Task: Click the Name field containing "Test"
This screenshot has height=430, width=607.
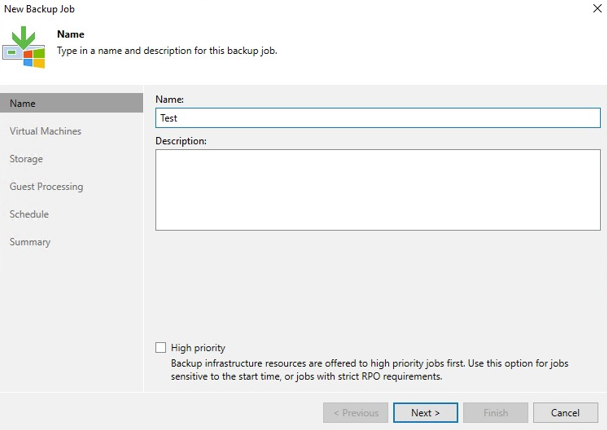Action: (377, 118)
